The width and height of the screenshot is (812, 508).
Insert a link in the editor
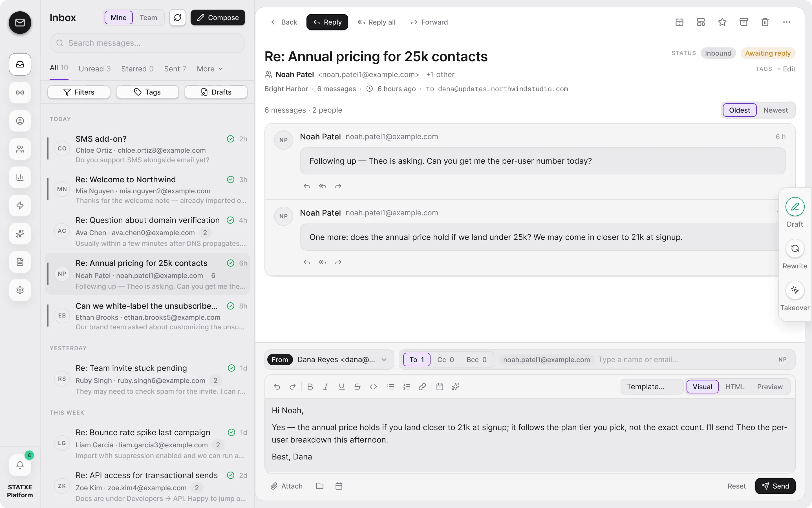tap(422, 387)
